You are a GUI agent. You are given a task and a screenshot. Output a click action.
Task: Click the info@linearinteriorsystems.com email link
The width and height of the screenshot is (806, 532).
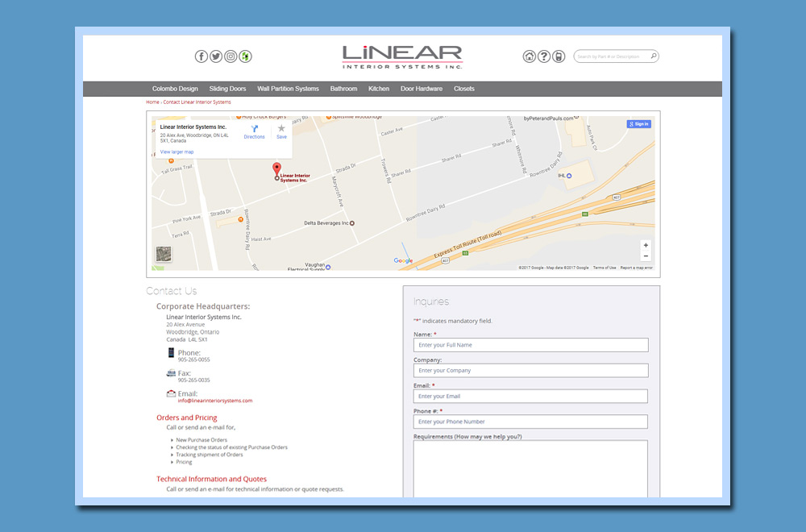coord(215,401)
